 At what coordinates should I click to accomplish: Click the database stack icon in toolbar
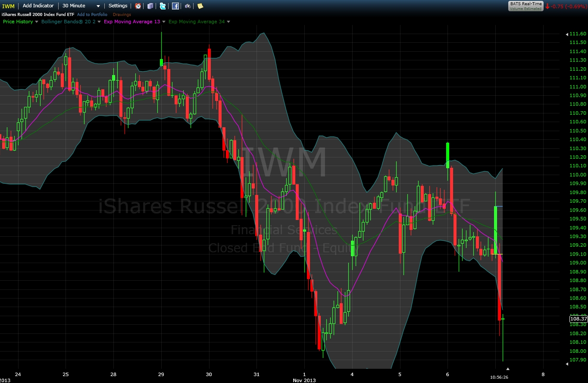pyautogui.click(x=150, y=6)
